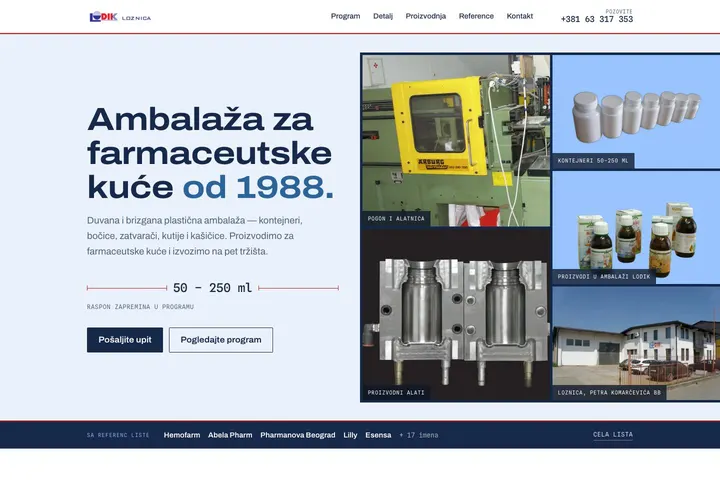Click the '+ 17 imena' text
720x480 pixels.
(x=419, y=435)
